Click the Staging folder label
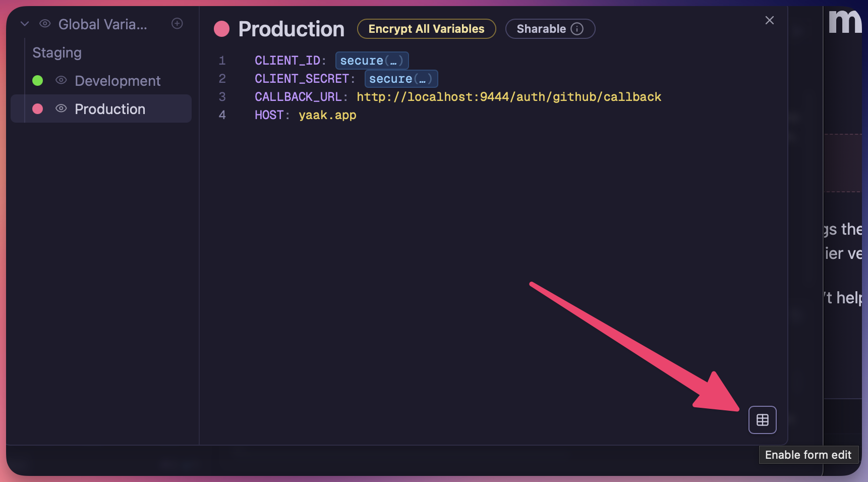The image size is (868, 482). [x=57, y=52]
